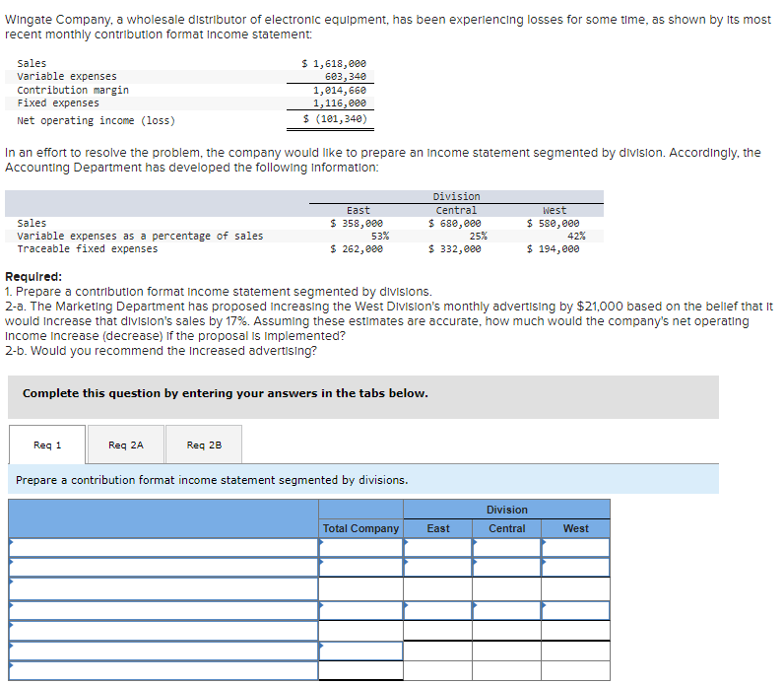Click the East sales $ 358,000 value
This screenshot has height=685, width=784.
357,223
